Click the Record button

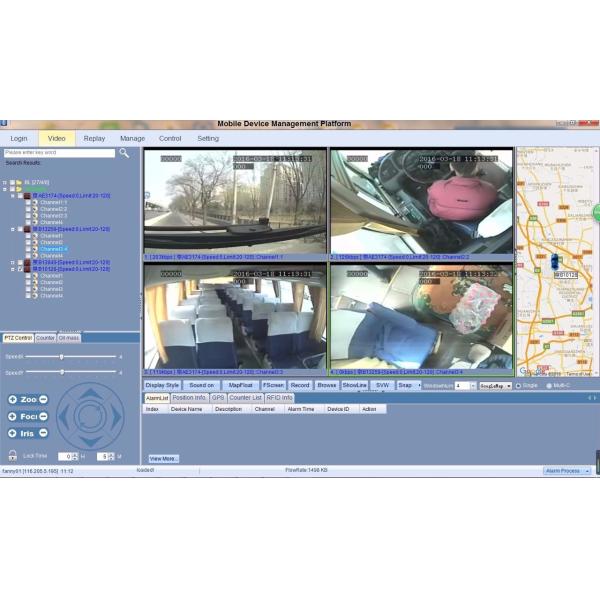pos(300,385)
